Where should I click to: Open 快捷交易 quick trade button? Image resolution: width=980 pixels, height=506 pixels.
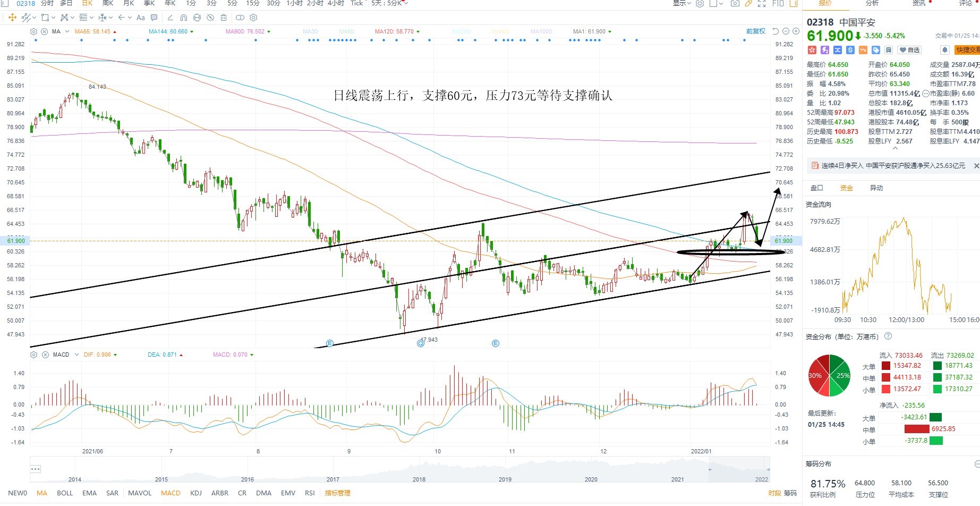(967, 50)
